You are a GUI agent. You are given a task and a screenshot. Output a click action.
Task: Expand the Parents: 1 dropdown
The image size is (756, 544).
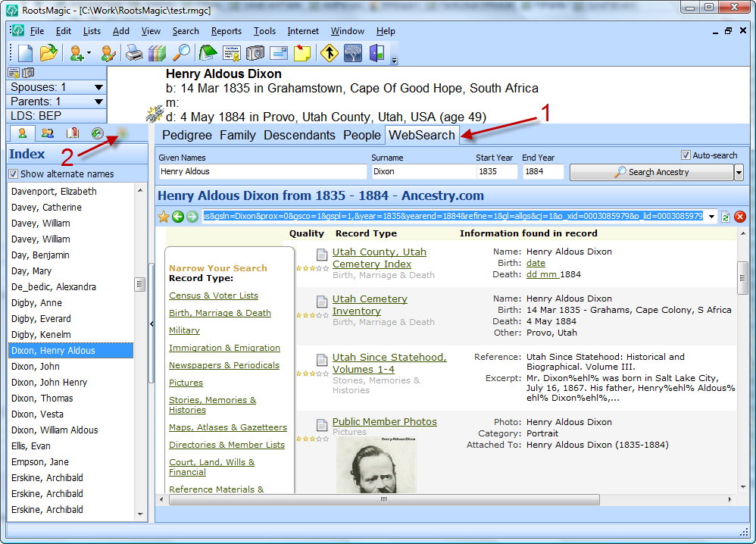(x=98, y=102)
